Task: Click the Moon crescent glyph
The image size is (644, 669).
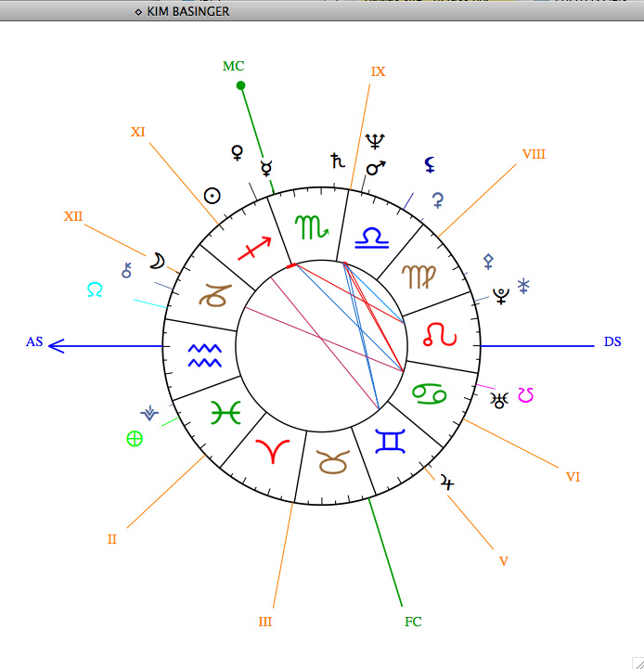Action: (157, 261)
